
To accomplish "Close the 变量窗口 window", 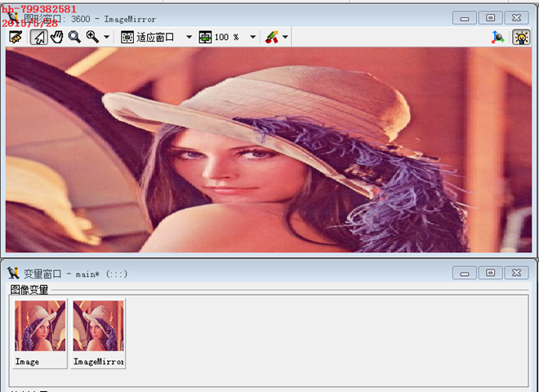I will pos(517,273).
